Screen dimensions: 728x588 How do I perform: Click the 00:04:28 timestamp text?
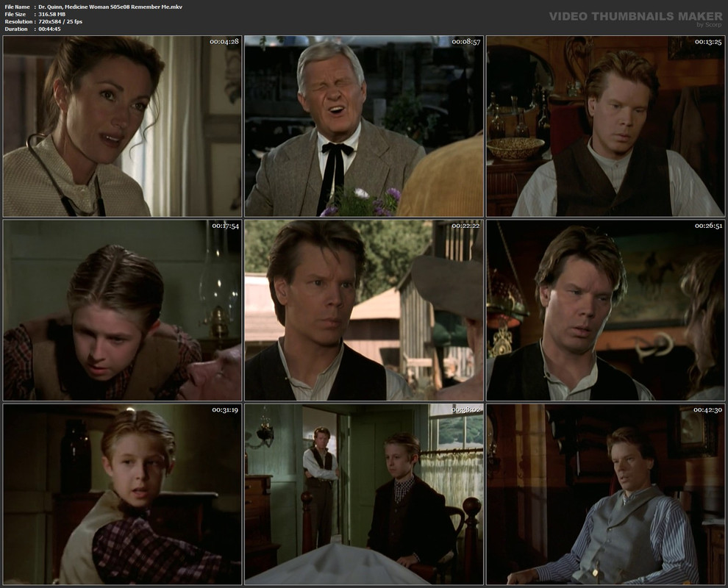[224, 42]
